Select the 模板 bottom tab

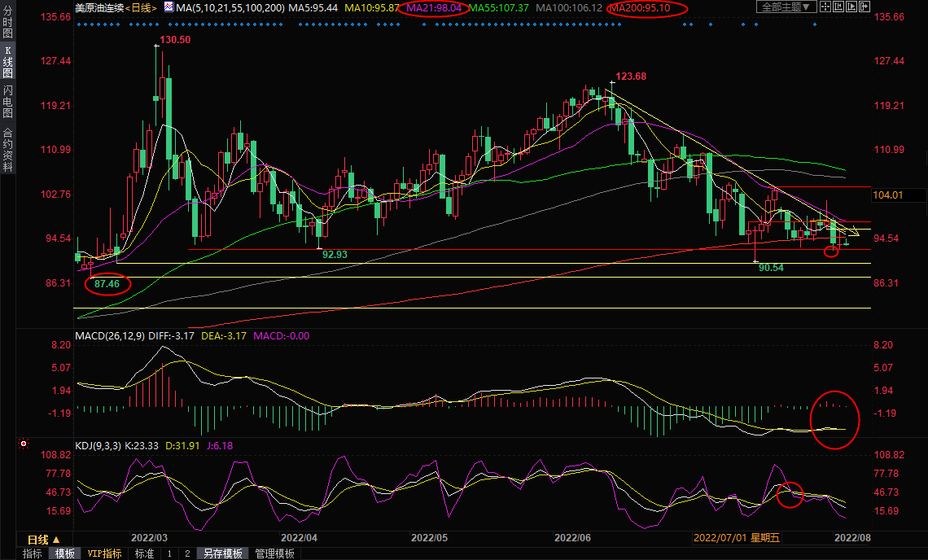(65, 553)
